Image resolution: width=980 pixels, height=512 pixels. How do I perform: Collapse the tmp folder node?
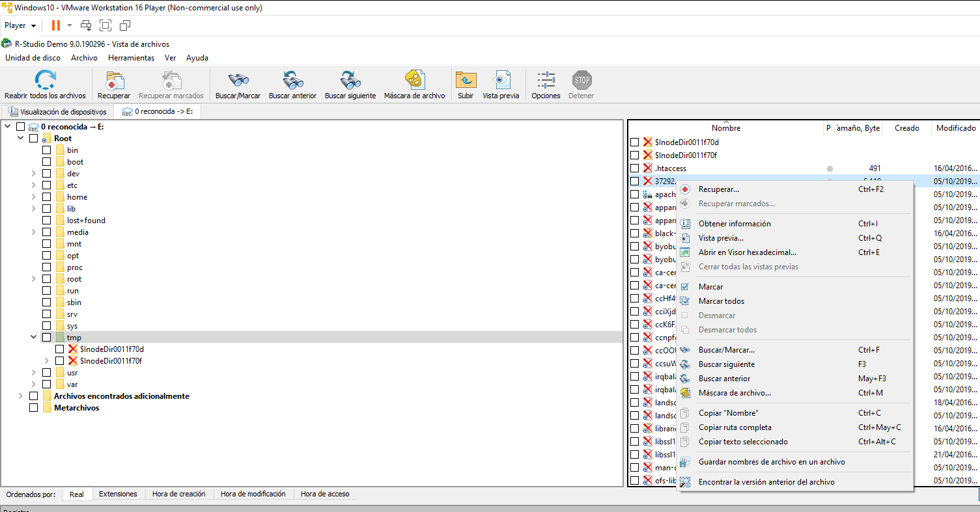pos(33,338)
